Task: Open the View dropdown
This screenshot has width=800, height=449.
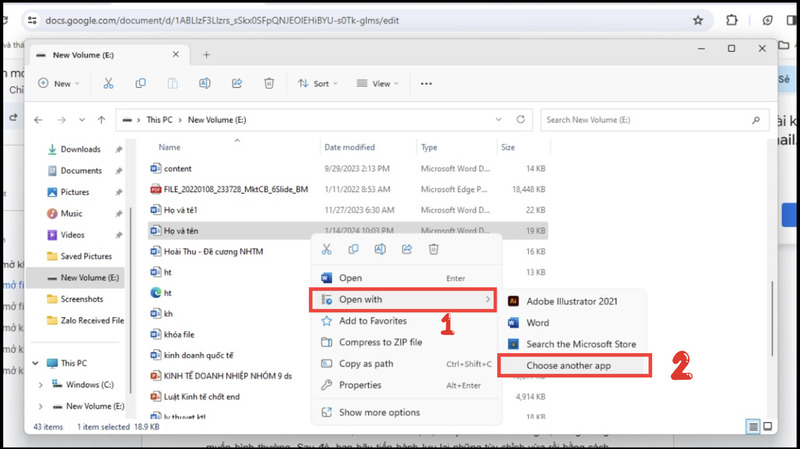Action: 378,83
